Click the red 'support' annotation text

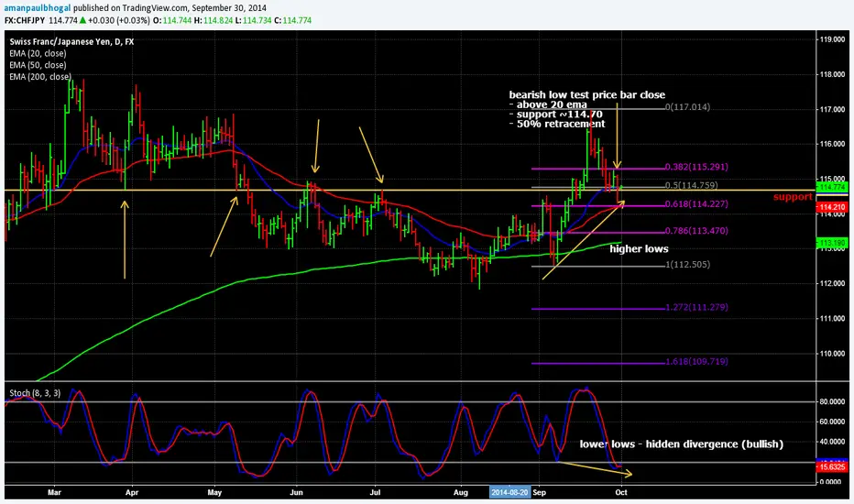[793, 197]
